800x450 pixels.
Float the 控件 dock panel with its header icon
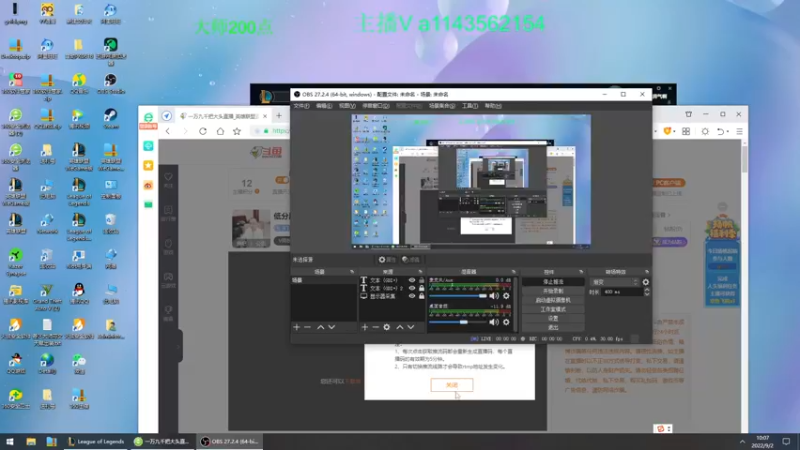581,272
